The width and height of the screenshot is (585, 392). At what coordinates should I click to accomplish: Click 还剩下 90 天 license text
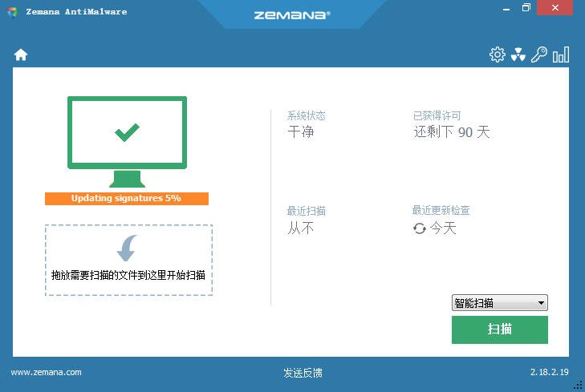(x=452, y=132)
